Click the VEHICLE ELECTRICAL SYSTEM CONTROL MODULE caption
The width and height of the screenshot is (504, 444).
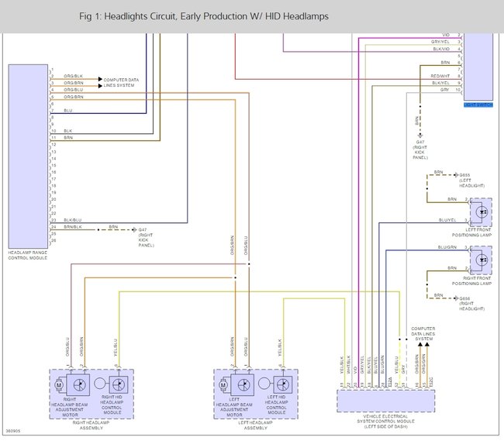pyautogui.click(x=385, y=422)
